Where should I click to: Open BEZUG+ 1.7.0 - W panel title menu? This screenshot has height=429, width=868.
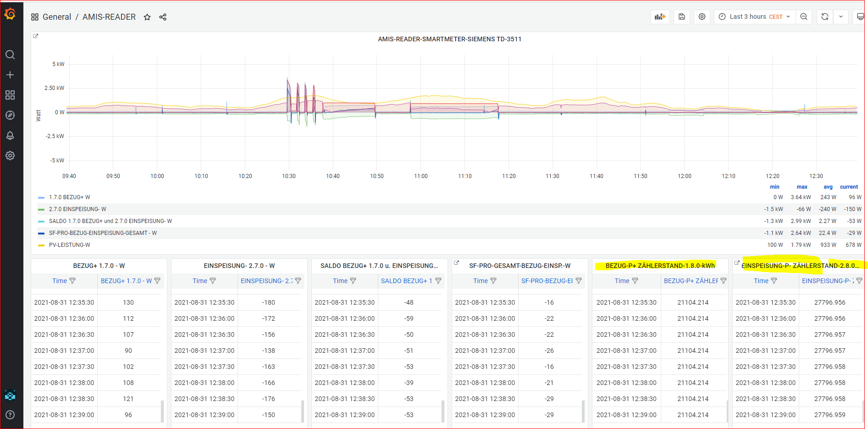coord(99,266)
